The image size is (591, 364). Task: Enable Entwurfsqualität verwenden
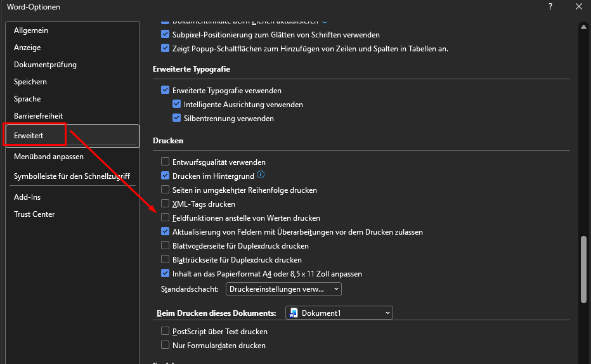point(165,162)
